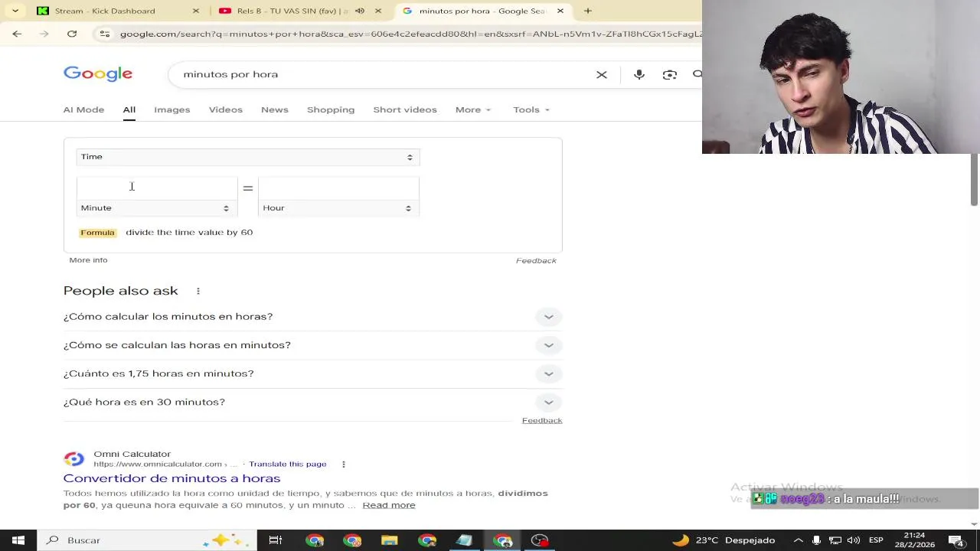This screenshot has width=980, height=551.
Task: Expand ¿Cuánto es 1,75 horas en minutos?
Action: (x=312, y=373)
